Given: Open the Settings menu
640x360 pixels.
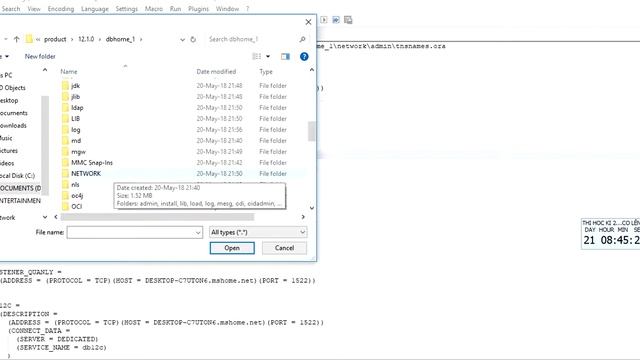Looking at the screenshot, I should [127, 9].
